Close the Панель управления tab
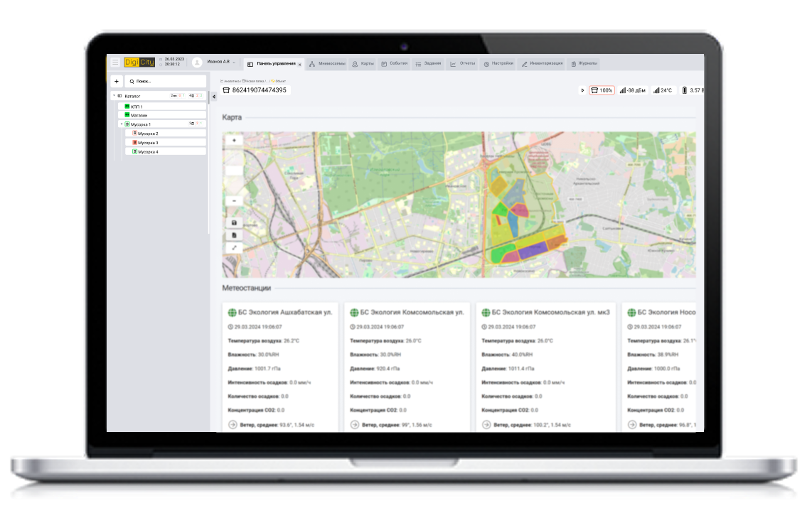This screenshot has width=812, height=513. coord(299,65)
